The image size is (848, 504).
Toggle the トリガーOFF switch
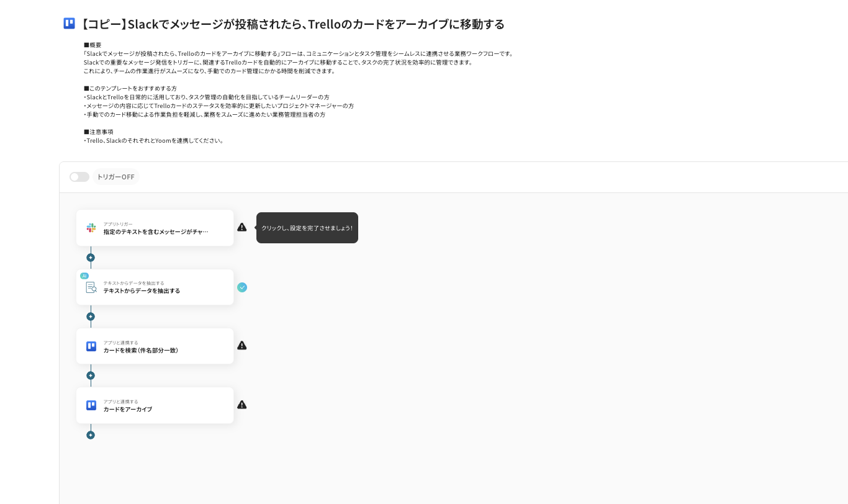[x=79, y=177]
